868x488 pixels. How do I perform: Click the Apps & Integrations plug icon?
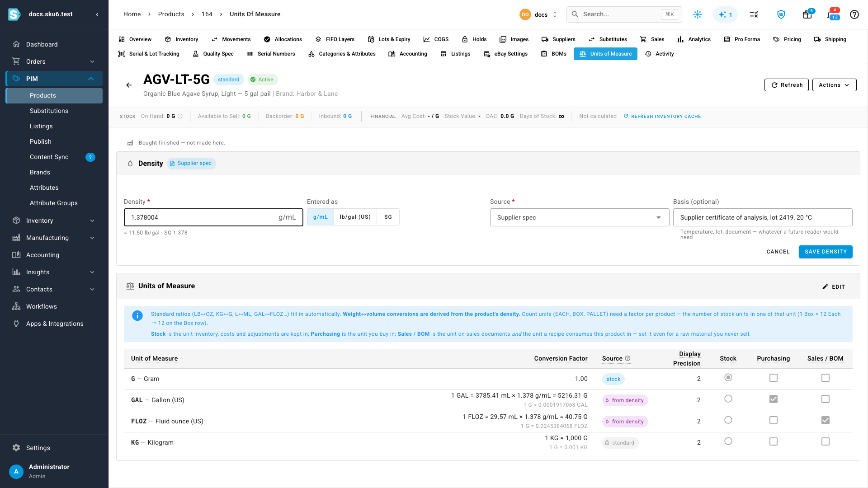pos(16,324)
